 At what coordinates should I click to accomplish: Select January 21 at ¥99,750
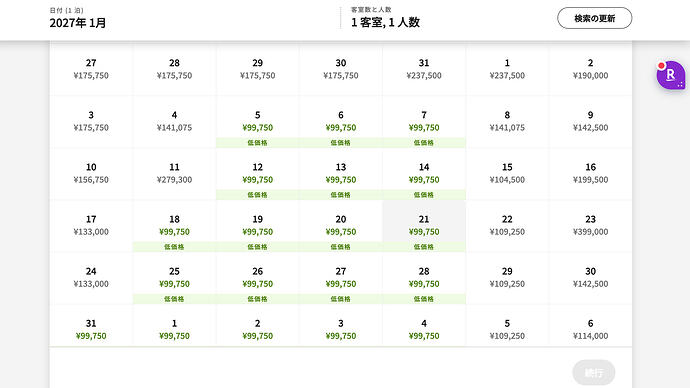point(424,226)
